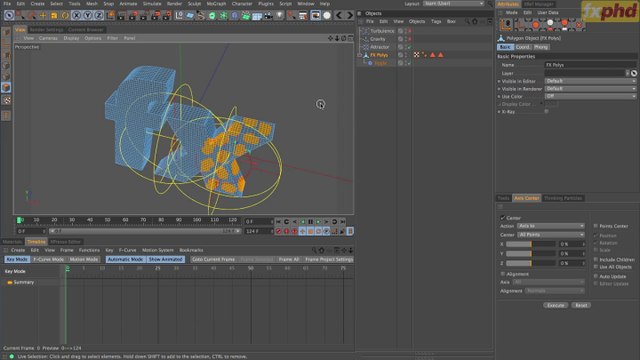Click the Reset button
640x360 pixels.
click(x=581, y=305)
